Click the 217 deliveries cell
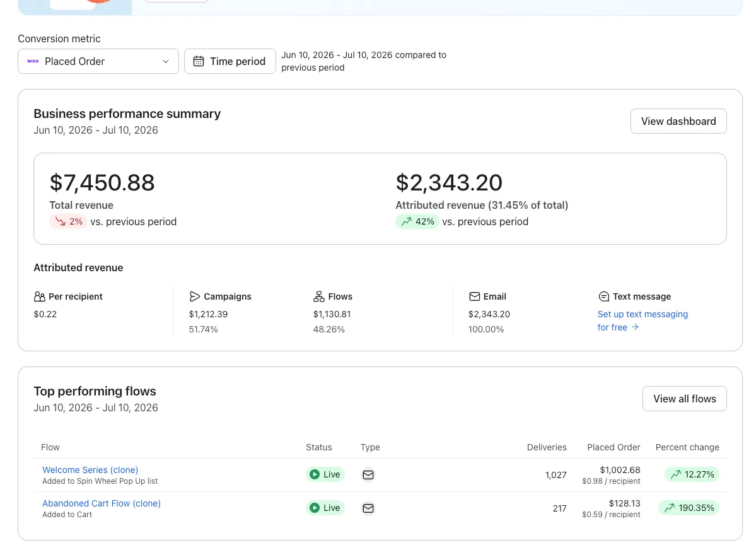The image size is (756, 550). click(560, 508)
